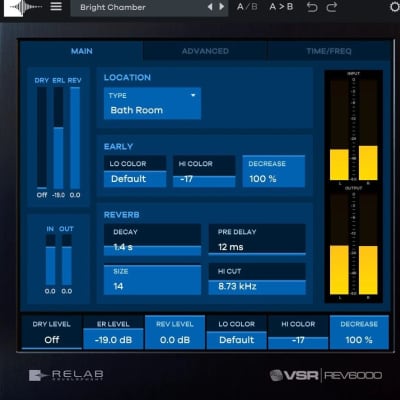Click the Relab waveform logo icon
This screenshot has height=400, width=400.
pos(23,8)
